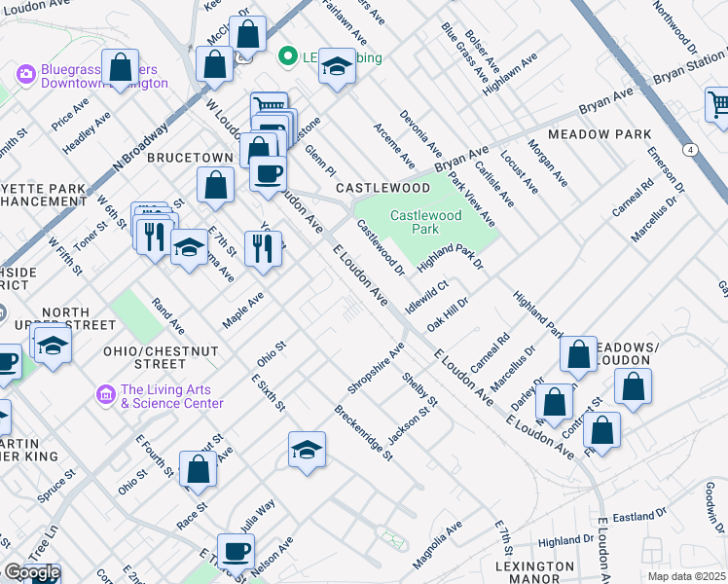Image resolution: width=728 pixels, height=584 pixels.
Task: Open the shopping cart marker near Meadow Park
Action: [x=718, y=104]
